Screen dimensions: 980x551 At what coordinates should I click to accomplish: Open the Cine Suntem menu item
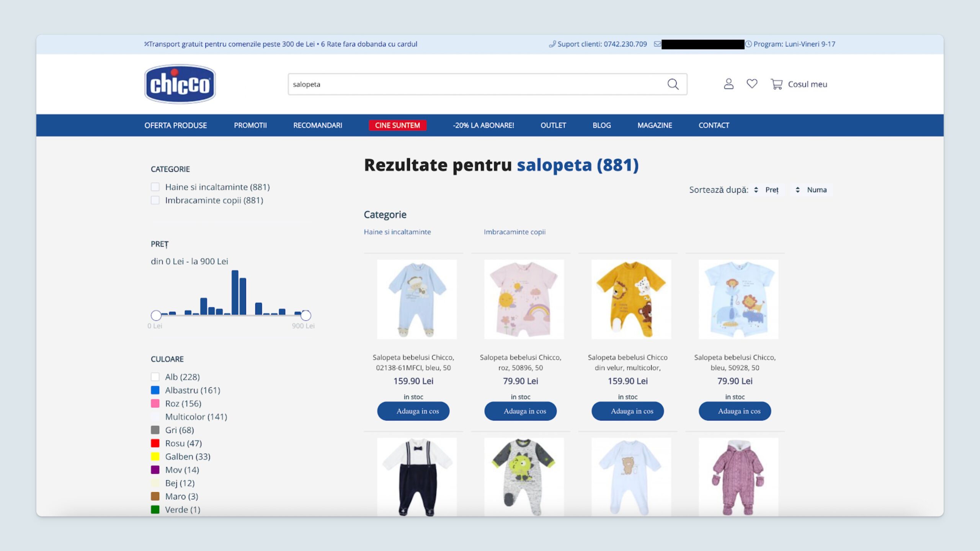pos(397,126)
